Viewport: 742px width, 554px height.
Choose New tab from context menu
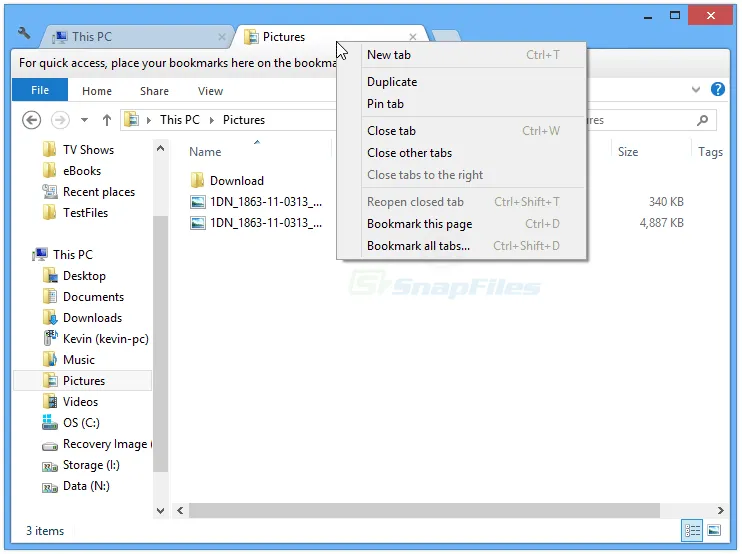point(462,55)
